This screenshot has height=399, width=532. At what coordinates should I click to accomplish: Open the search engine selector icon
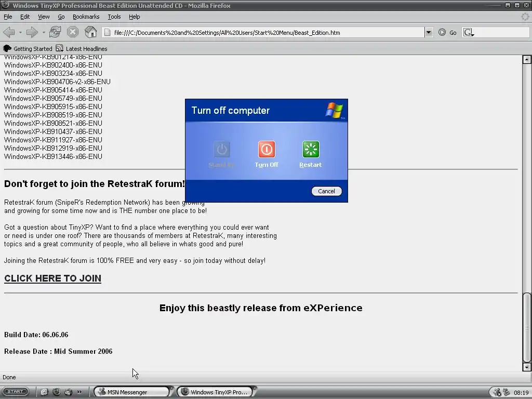click(x=469, y=33)
